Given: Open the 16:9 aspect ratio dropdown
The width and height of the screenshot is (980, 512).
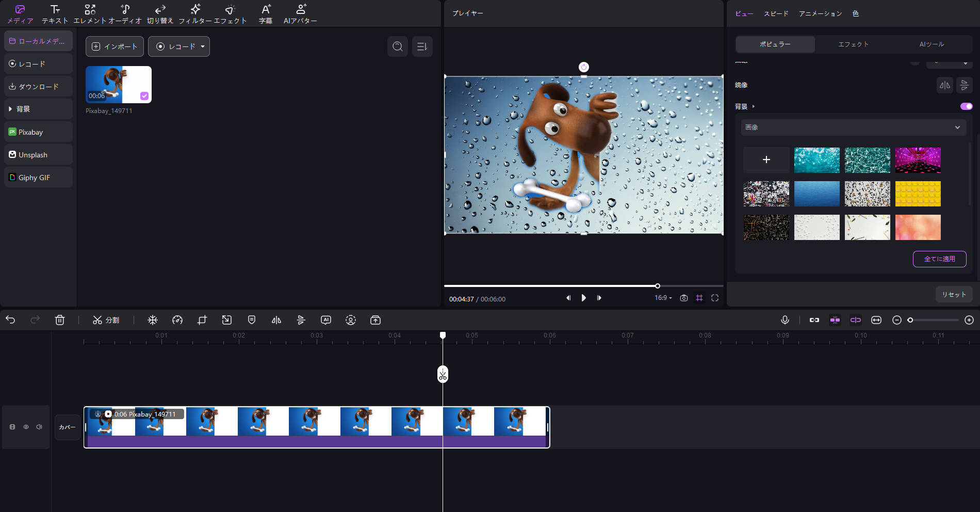Looking at the screenshot, I should [x=663, y=298].
